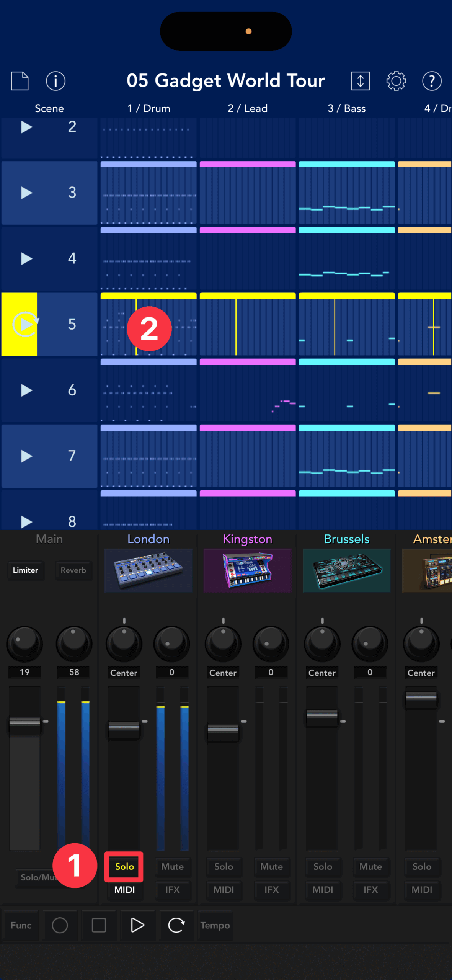
Task: Open the new document file icon
Action: [20, 81]
